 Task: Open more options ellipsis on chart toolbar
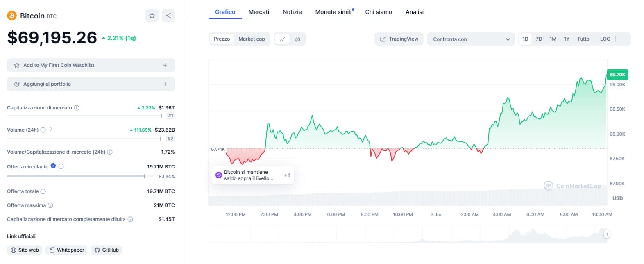624,39
